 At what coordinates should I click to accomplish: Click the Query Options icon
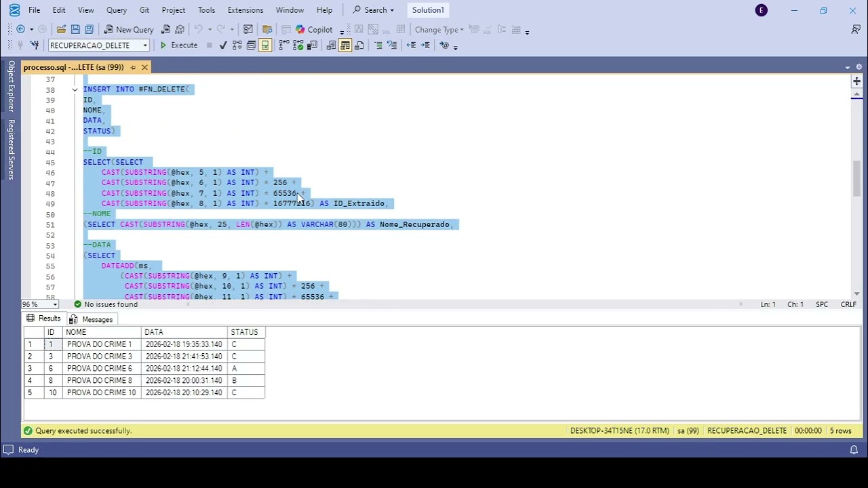pyautogui.click(x=251, y=45)
